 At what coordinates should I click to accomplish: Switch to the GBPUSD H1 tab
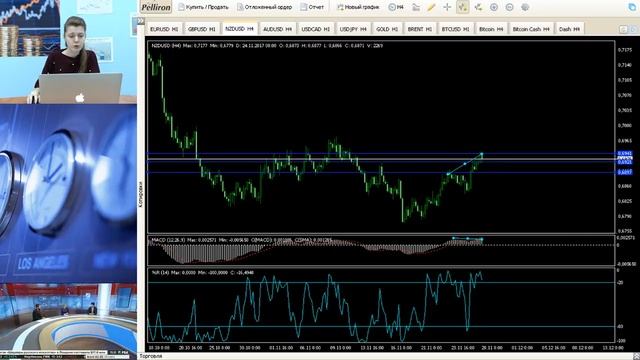tap(201, 29)
